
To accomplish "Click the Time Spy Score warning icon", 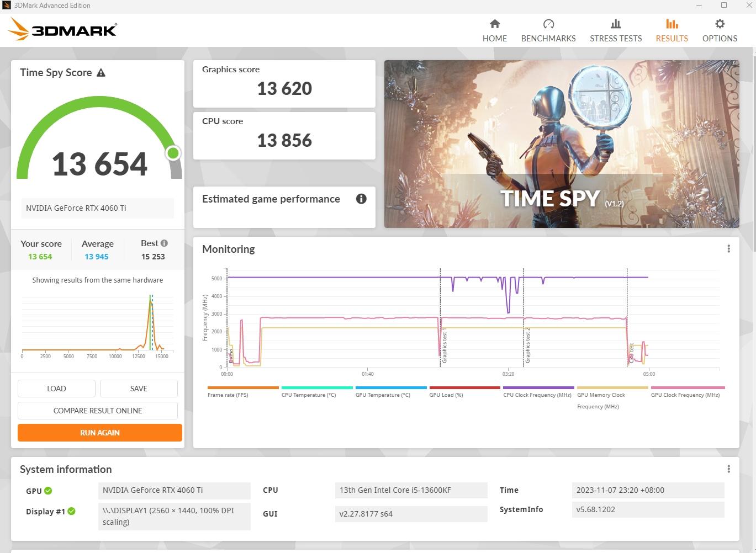I will (x=101, y=73).
